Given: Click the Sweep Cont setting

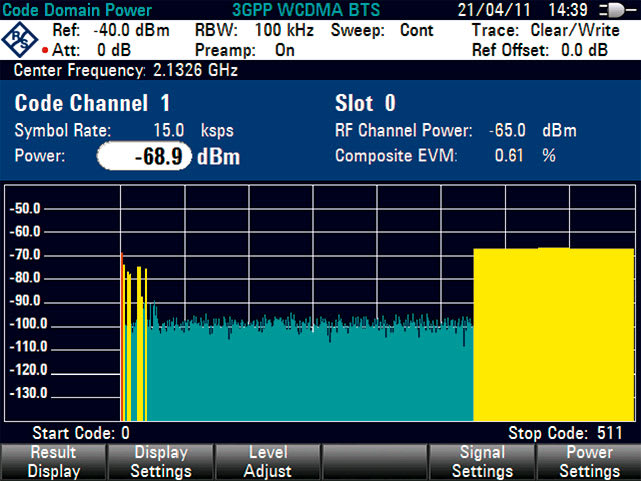Looking at the screenshot, I should [x=382, y=31].
